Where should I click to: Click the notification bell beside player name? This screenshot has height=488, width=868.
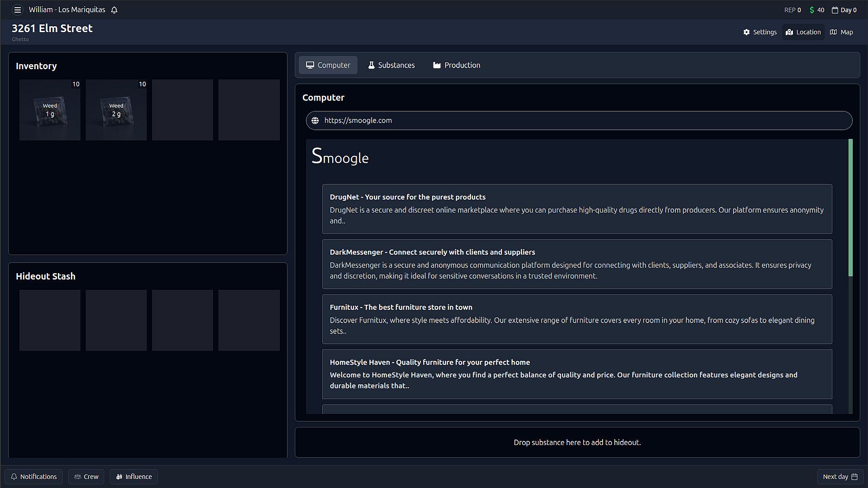coord(114,10)
